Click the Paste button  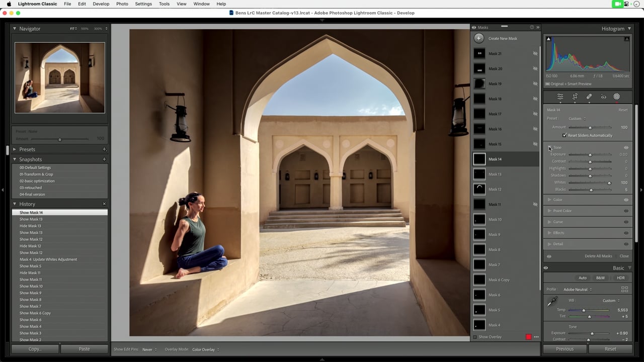pyautogui.click(x=85, y=349)
